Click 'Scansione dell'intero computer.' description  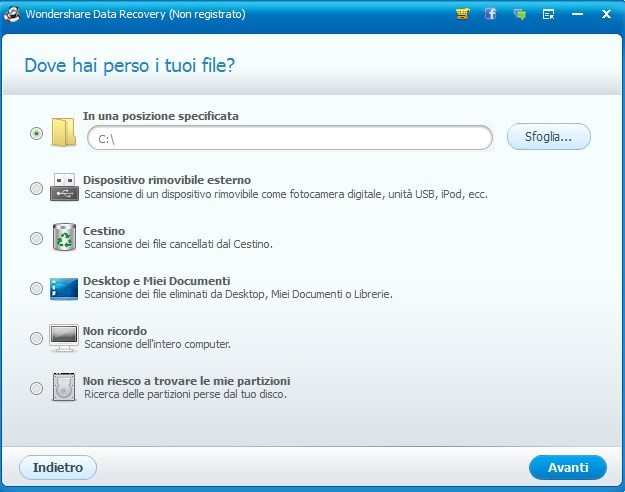(x=157, y=344)
